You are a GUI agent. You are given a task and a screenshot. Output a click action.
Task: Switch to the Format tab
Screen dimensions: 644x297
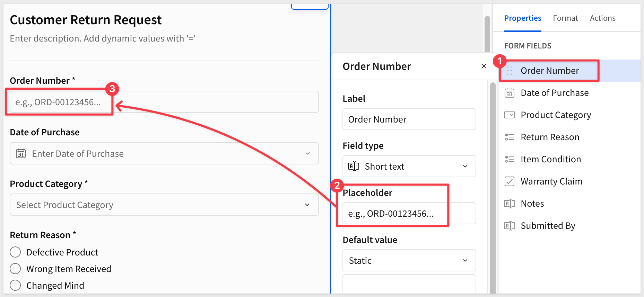coord(565,18)
